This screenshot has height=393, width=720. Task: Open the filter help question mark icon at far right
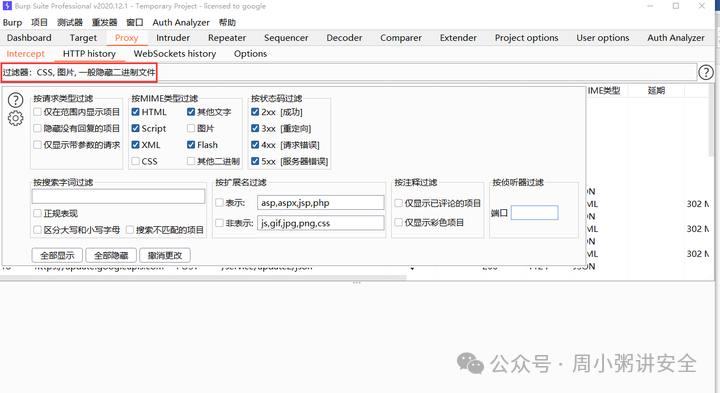[706, 73]
